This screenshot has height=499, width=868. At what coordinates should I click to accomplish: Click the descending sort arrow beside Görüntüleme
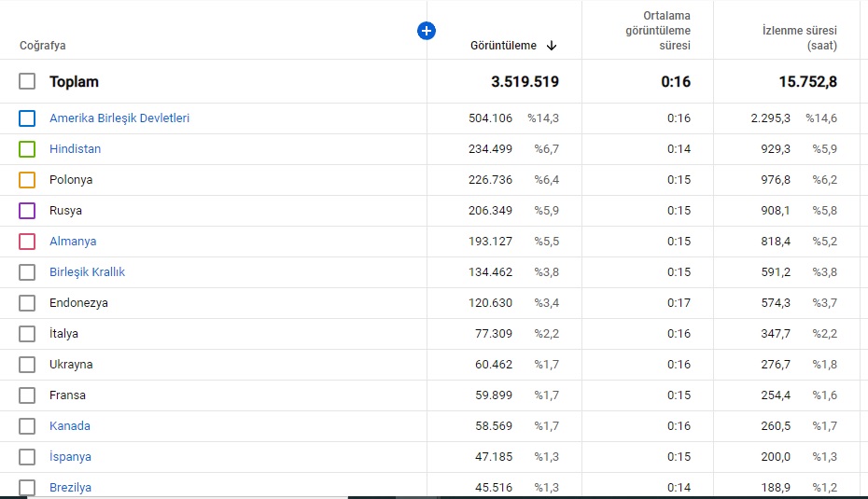552,46
